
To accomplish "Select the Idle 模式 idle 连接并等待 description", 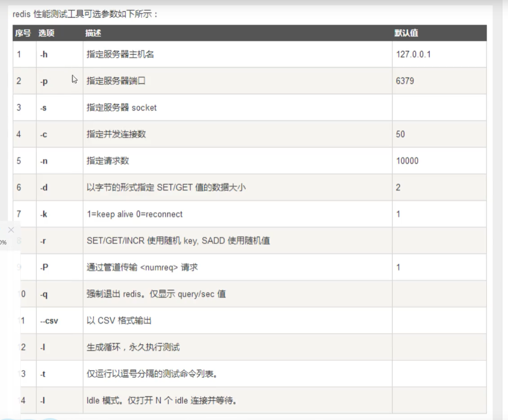I will [161, 400].
